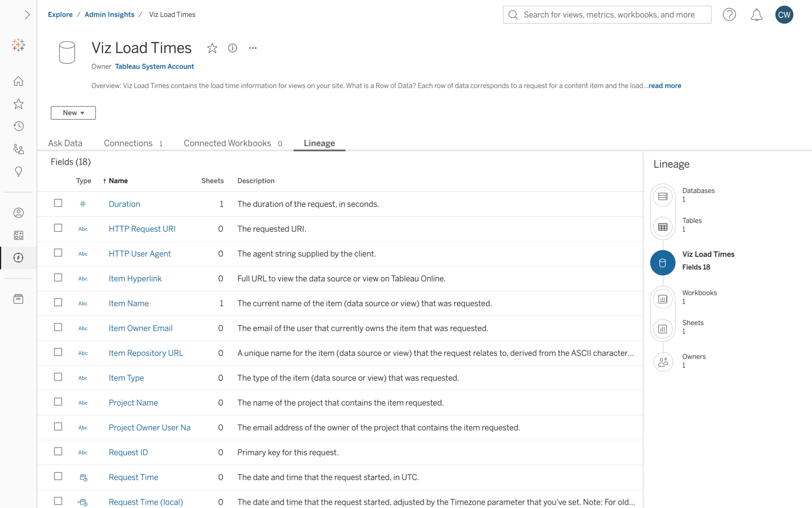Check the Item Type checkbox
The width and height of the screenshot is (812, 508).
[58, 377]
